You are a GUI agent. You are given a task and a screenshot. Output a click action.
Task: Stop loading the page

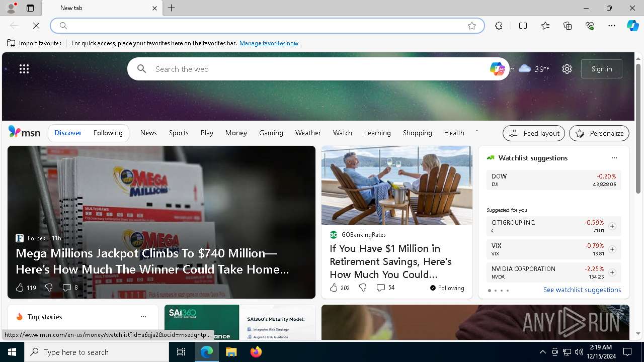click(x=36, y=26)
